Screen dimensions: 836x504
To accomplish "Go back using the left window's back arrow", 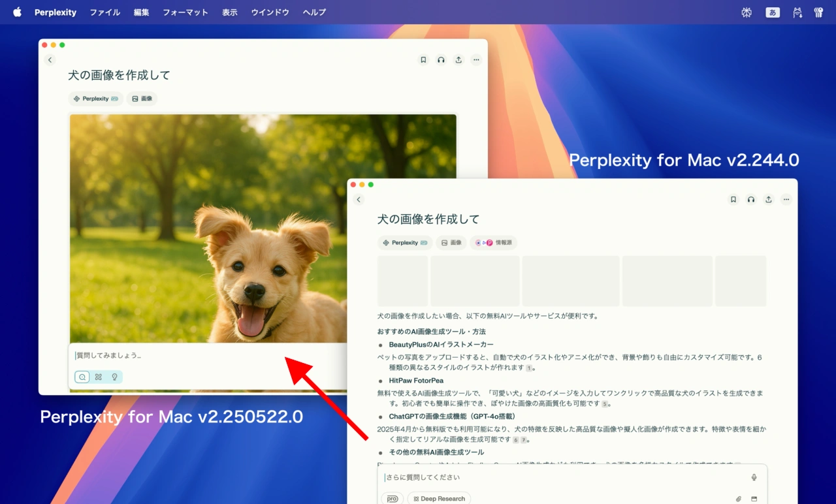I will [50, 60].
